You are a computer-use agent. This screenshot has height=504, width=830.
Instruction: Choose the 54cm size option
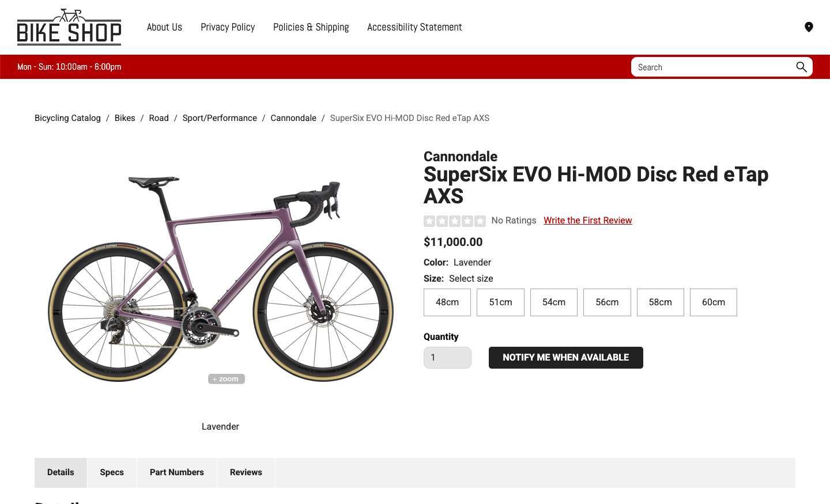pos(553,302)
